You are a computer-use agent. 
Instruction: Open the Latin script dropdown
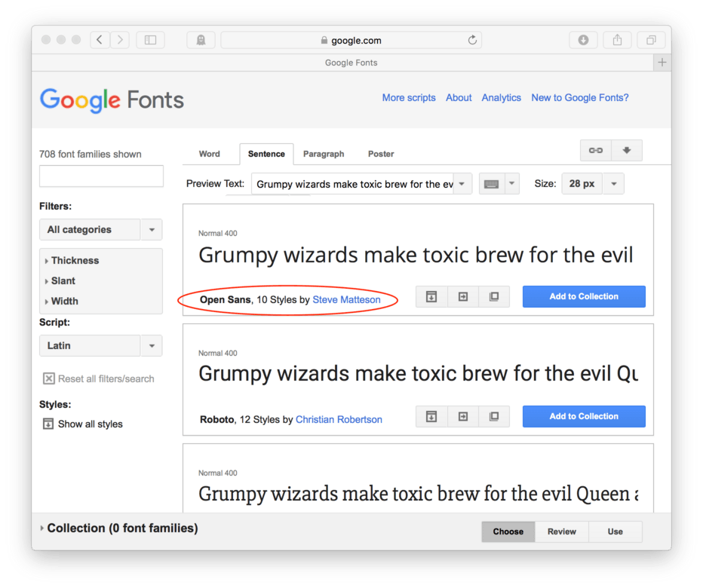pyautogui.click(x=101, y=345)
